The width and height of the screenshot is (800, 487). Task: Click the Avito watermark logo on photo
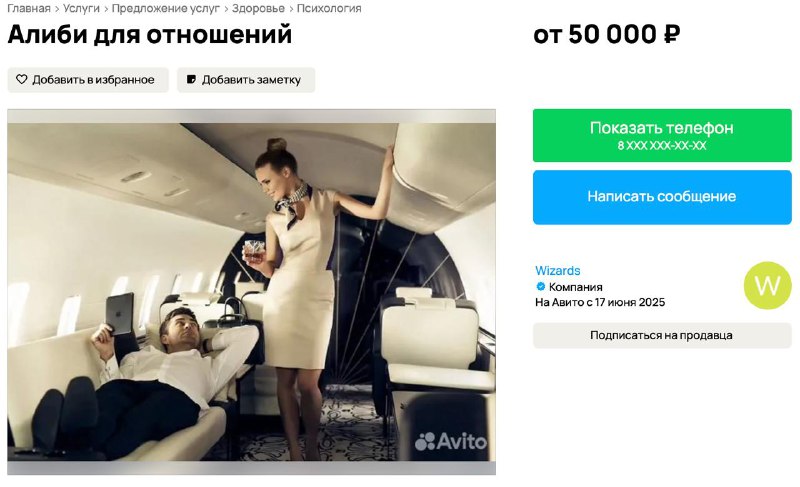pos(451,442)
